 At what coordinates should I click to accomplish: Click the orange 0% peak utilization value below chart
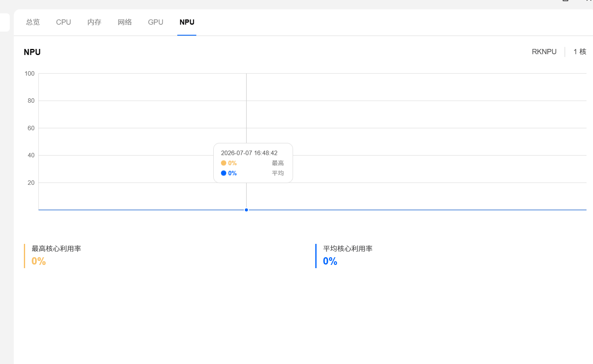pos(39,261)
